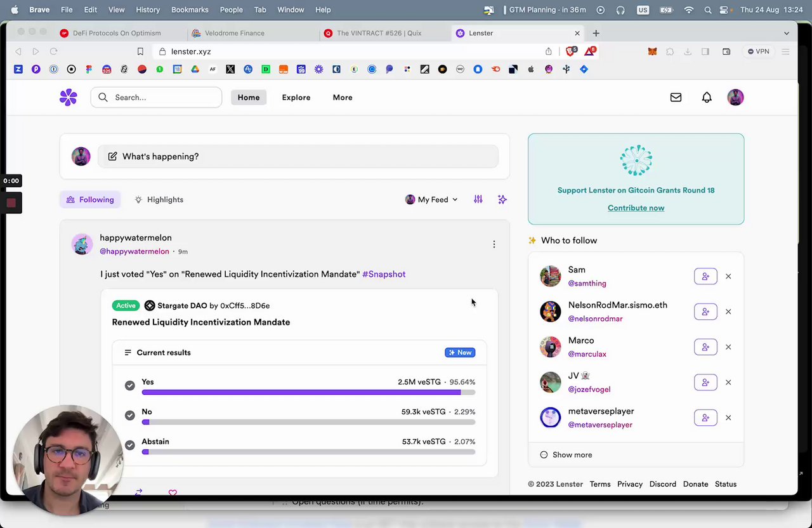The height and width of the screenshot is (528, 812).
Task: Go to the Explore nav item
Action: (296, 97)
